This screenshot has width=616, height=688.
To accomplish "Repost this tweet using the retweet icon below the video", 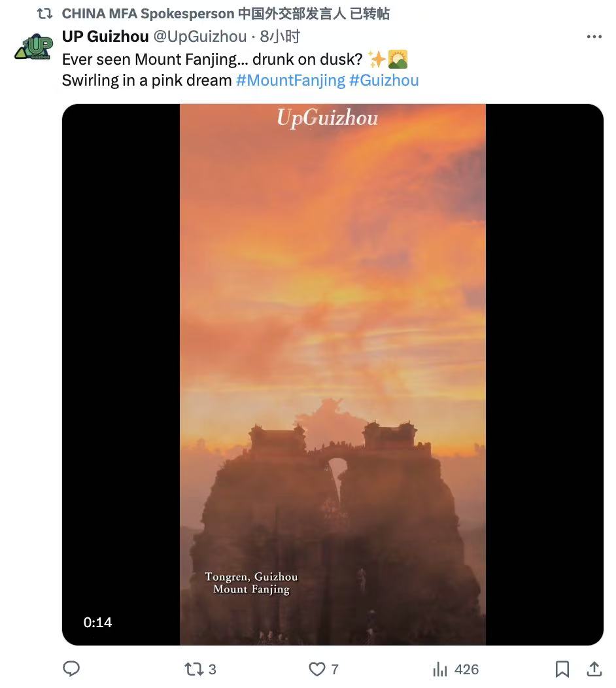I will (194, 668).
